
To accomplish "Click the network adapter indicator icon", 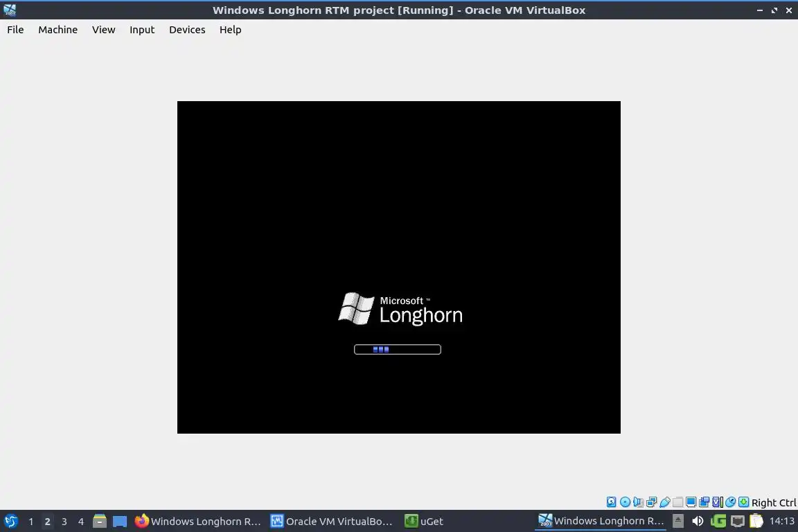I will [x=651, y=502].
